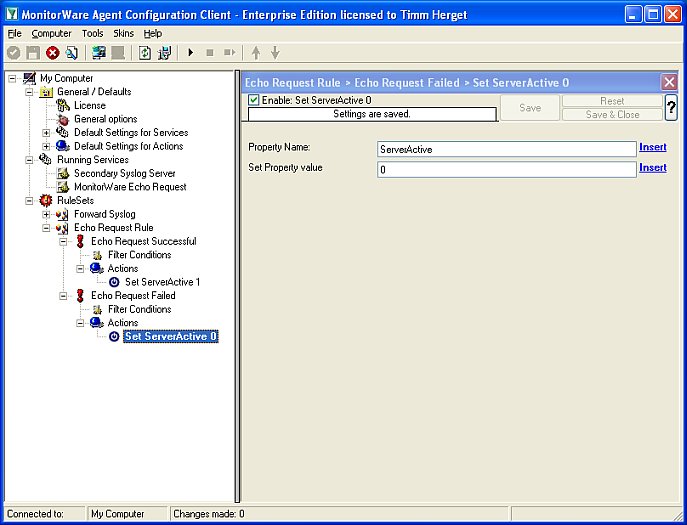Click the MonitorWare Echo Request service icon

click(x=63, y=187)
